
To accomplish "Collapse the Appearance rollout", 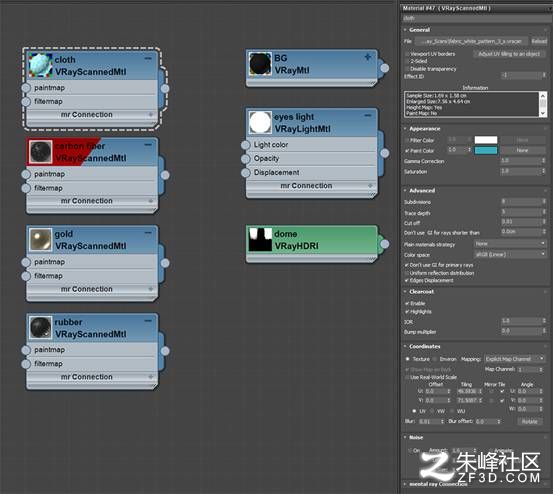I will point(405,128).
